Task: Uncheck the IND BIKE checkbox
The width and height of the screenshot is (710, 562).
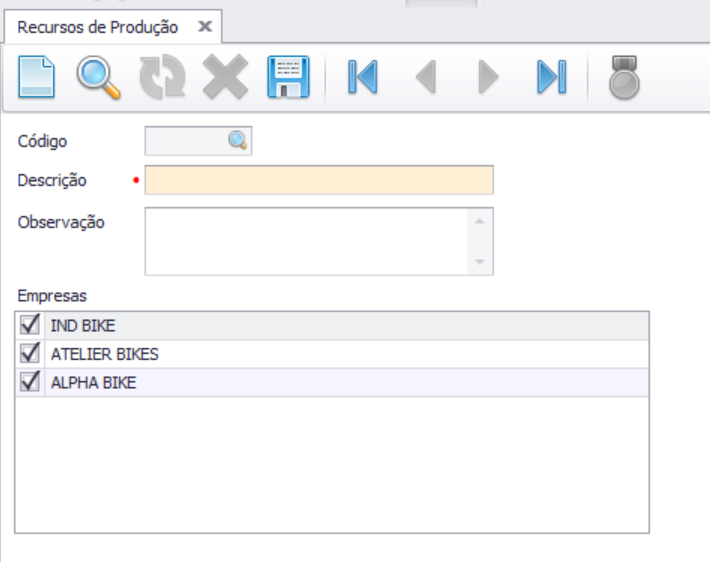Action: pyautogui.click(x=30, y=325)
